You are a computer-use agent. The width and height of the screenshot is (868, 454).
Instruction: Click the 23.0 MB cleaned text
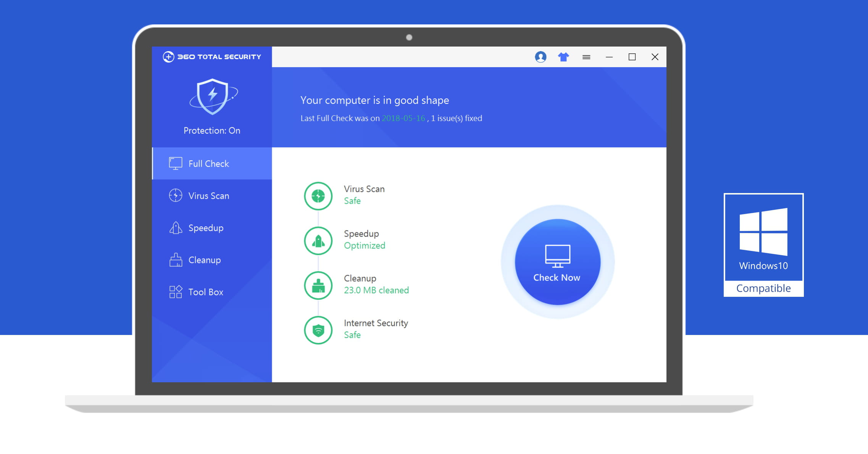(376, 290)
